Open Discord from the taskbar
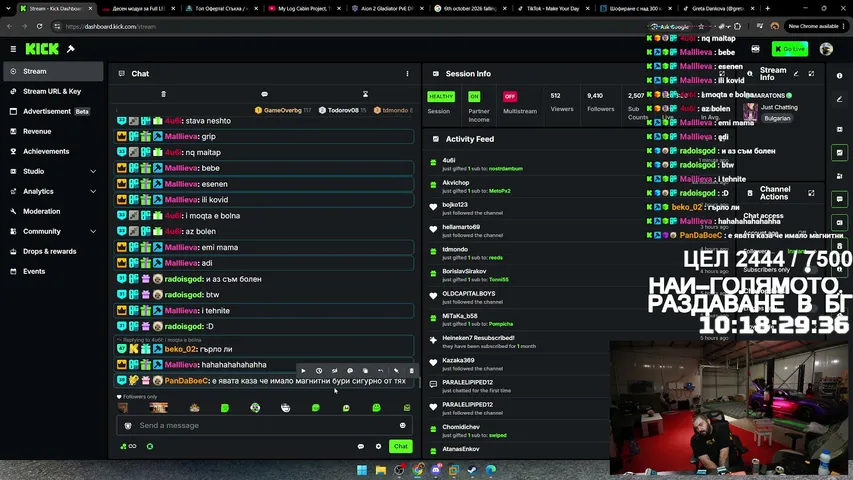The height and width of the screenshot is (480, 853). [436, 470]
